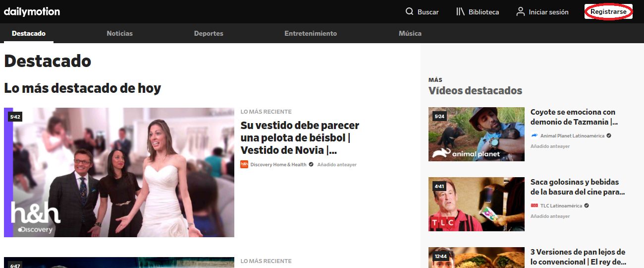
Task: Open the Deportes tab
Action: pyautogui.click(x=209, y=33)
